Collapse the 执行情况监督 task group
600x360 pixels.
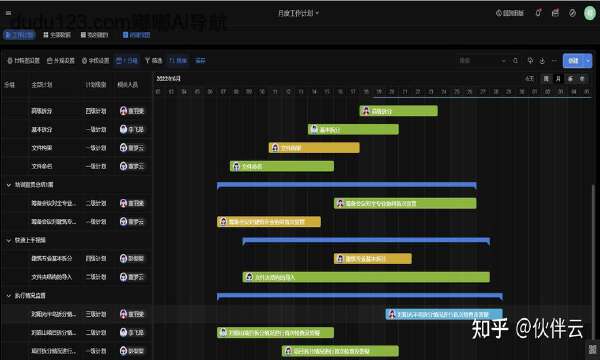coord(8,296)
